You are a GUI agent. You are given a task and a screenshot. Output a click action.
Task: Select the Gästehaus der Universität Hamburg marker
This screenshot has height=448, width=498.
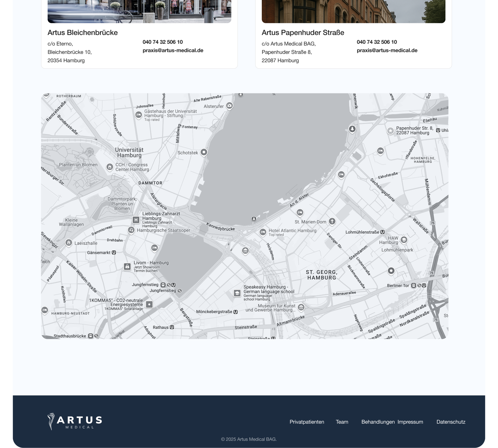[139, 115]
